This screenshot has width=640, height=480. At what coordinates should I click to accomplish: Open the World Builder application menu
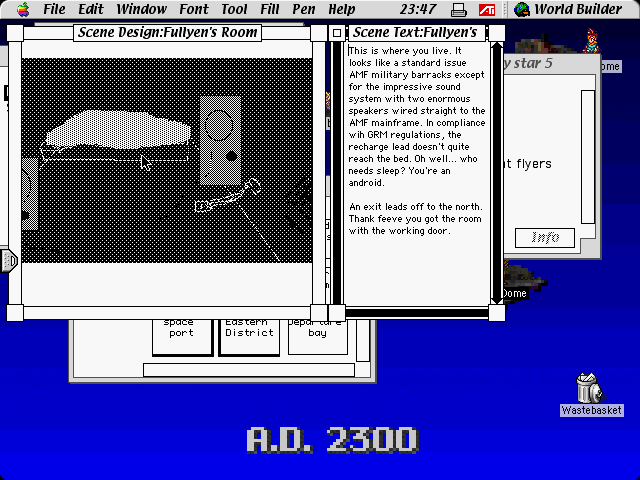[x=568, y=9]
